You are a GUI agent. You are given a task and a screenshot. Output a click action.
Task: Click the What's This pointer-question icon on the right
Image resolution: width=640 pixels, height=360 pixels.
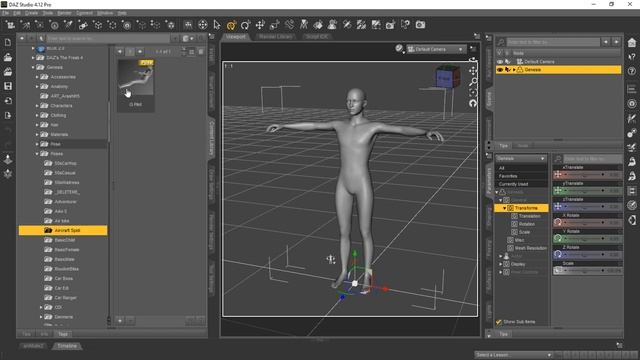click(x=632, y=57)
